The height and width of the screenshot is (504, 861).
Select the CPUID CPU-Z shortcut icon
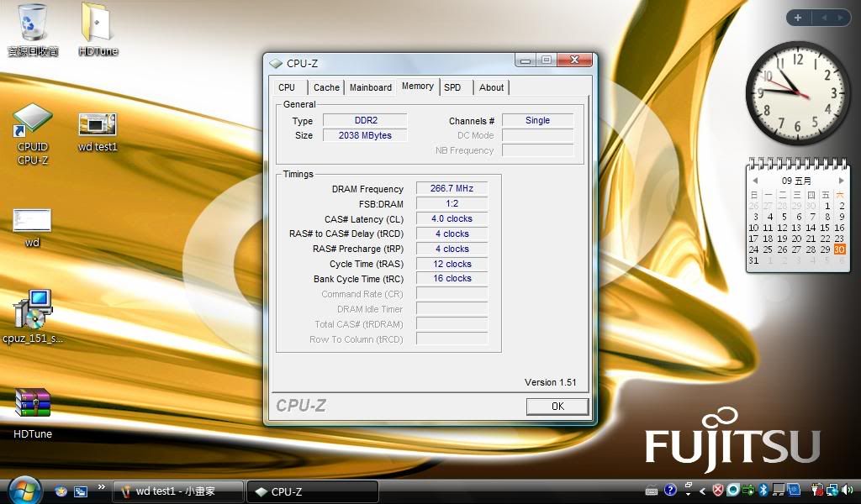[x=33, y=134]
